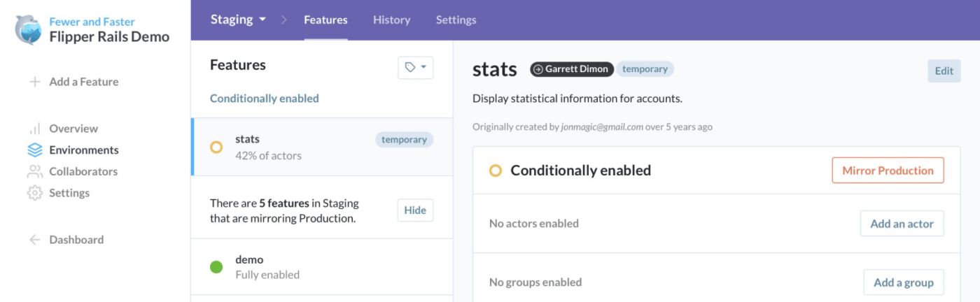Open the tag filter dropdown in Features panel
Image resolution: width=980 pixels, height=302 pixels.
click(x=415, y=67)
